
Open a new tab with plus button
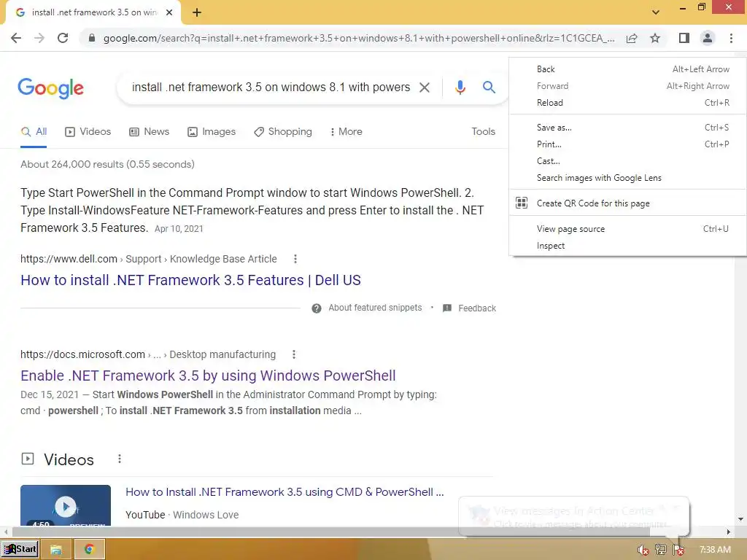197,13
